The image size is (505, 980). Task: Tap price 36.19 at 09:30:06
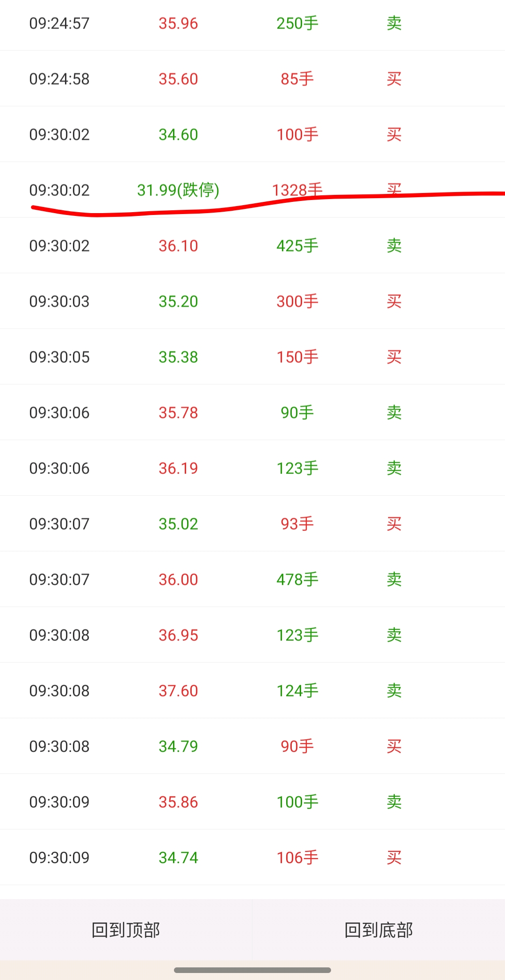coord(178,468)
